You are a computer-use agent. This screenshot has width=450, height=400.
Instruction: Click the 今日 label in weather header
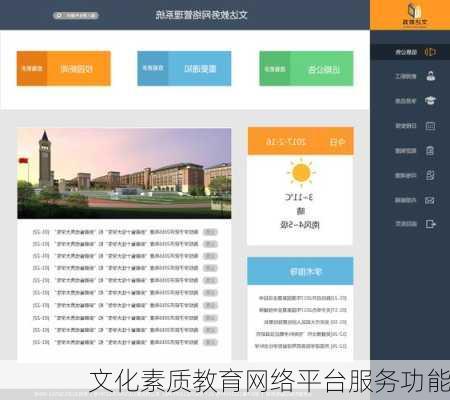pos(337,142)
